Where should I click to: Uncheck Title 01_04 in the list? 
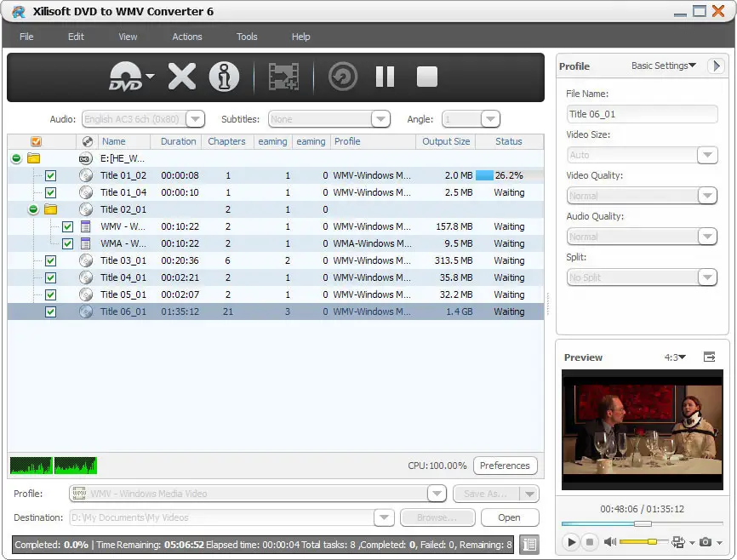click(50, 192)
